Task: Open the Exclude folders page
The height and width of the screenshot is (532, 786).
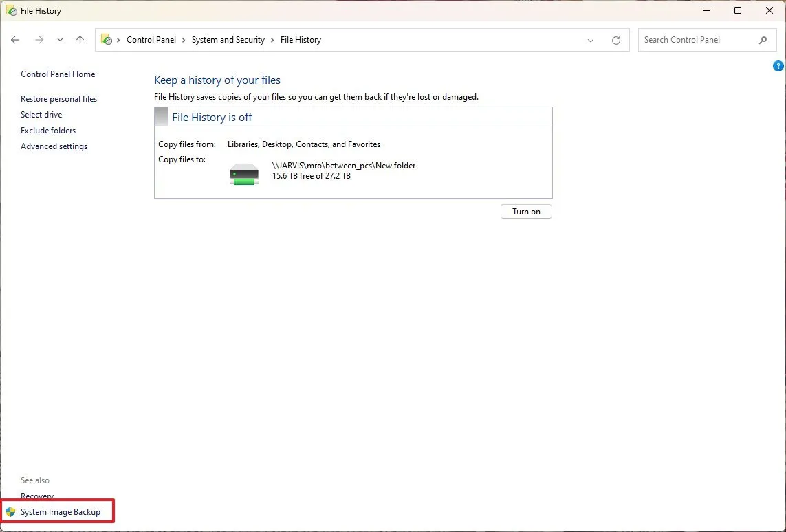Action: 47,130
